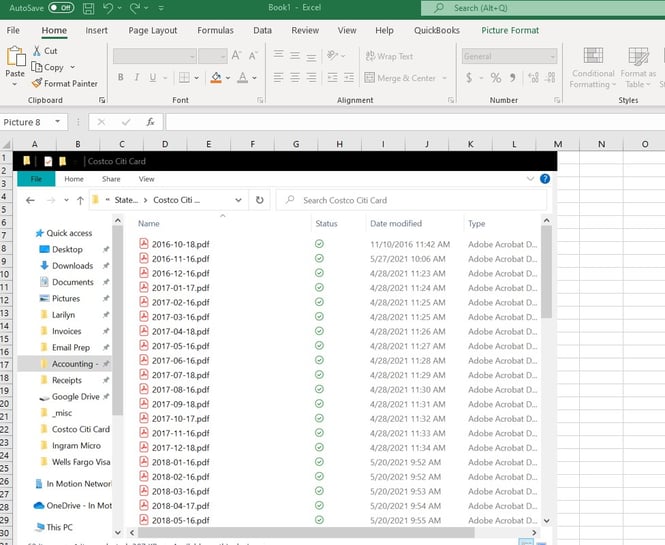
Task: Click the inserted Costco Citi Card picture
Action: (285, 346)
